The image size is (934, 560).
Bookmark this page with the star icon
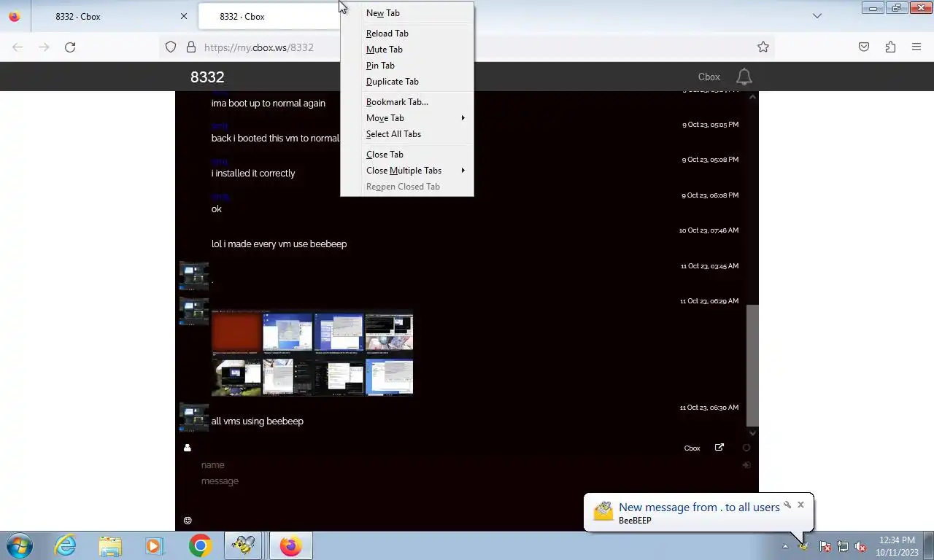click(x=763, y=47)
